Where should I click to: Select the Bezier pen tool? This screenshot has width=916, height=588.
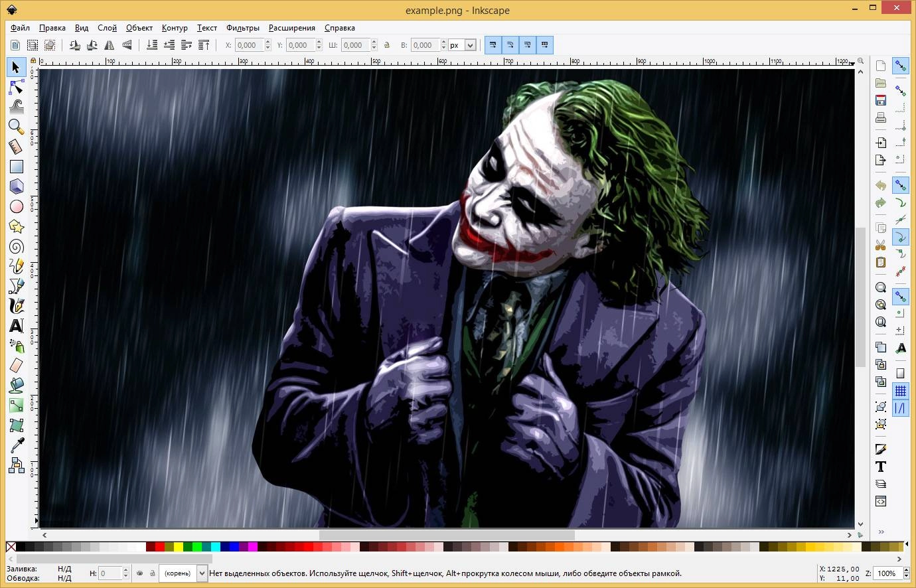click(x=16, y=286)
